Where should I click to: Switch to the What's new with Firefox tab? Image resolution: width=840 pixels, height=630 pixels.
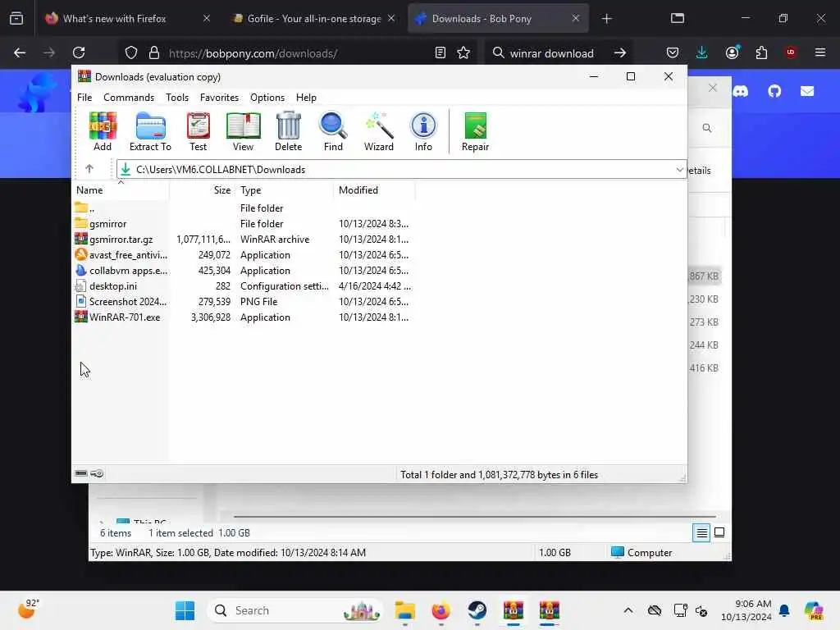(x=128, y=19)
